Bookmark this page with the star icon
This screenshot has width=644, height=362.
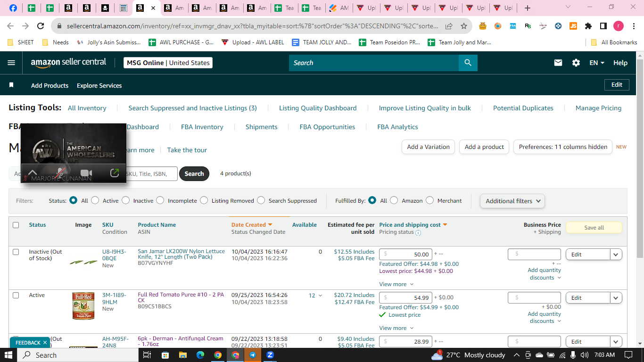tap(464, 26)
